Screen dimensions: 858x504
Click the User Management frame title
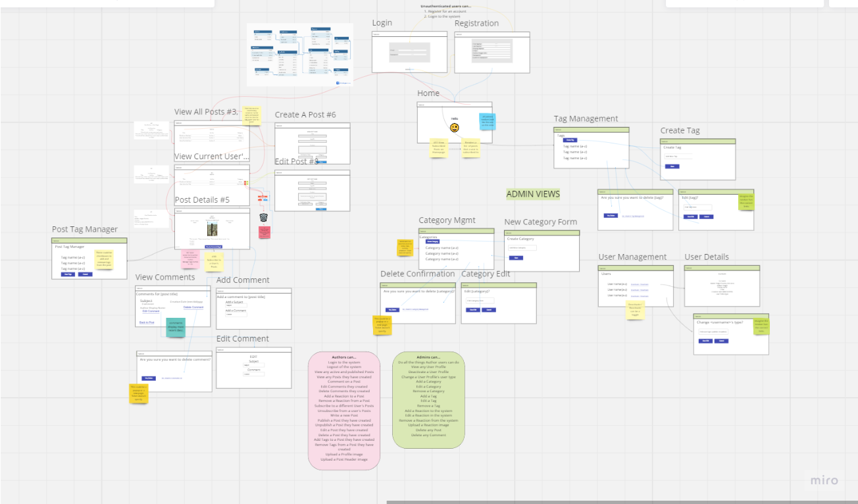(632, 257)
